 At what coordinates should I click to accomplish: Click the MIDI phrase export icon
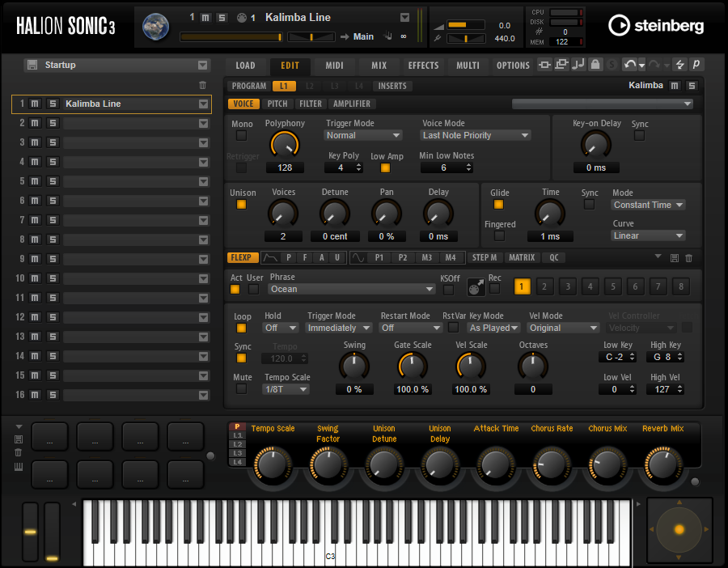pyautogui.click(x=476, y=287)
